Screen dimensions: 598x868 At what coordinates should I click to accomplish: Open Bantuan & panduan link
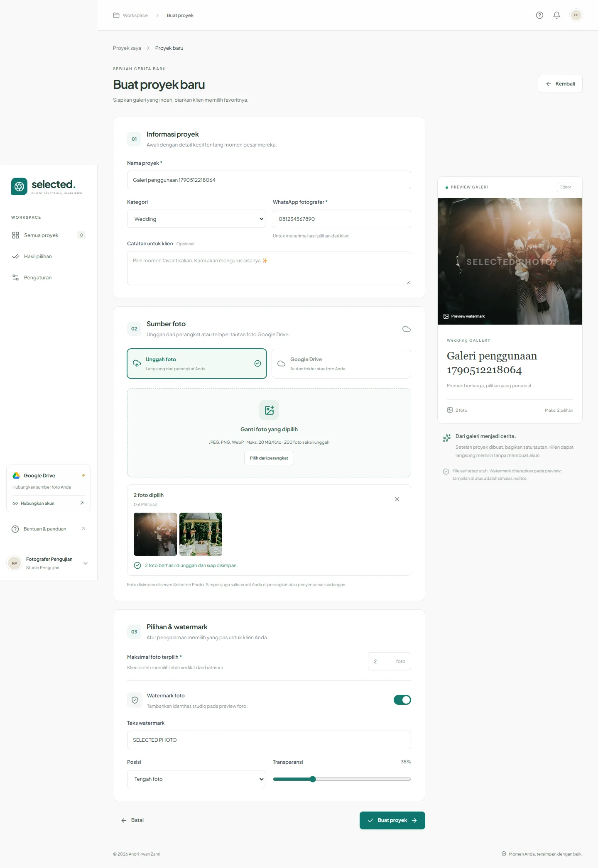tap(49, 529)
